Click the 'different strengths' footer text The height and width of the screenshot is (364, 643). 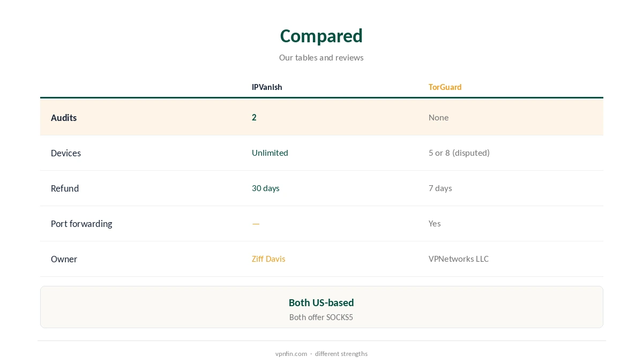(x=341, y=353)
